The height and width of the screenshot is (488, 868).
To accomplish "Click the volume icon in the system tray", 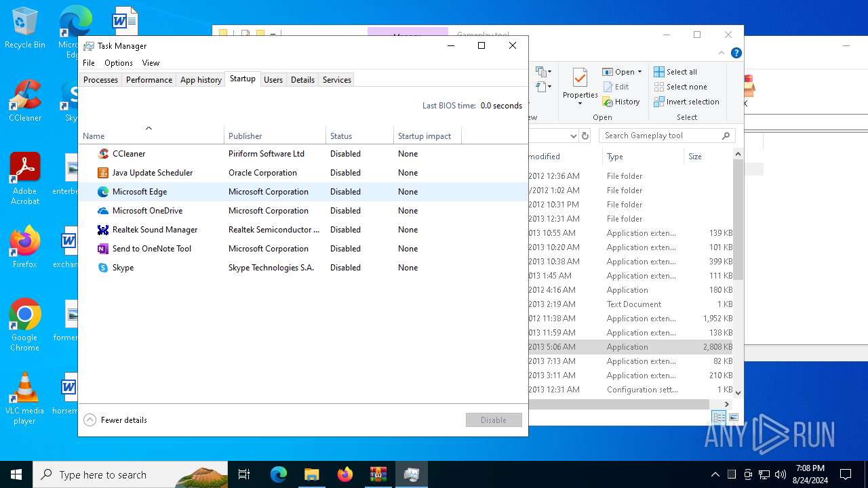I will (781, 474).
